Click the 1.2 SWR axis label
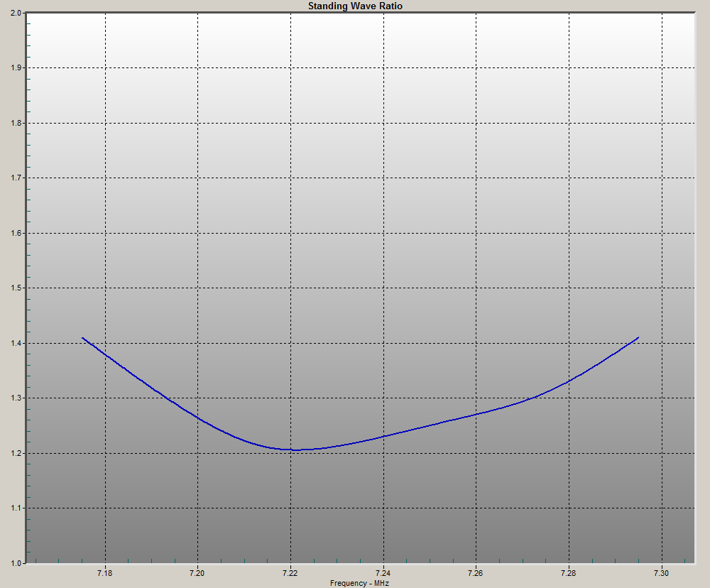The width and height of the screenshot is (710, 588). tap(16, 454)
